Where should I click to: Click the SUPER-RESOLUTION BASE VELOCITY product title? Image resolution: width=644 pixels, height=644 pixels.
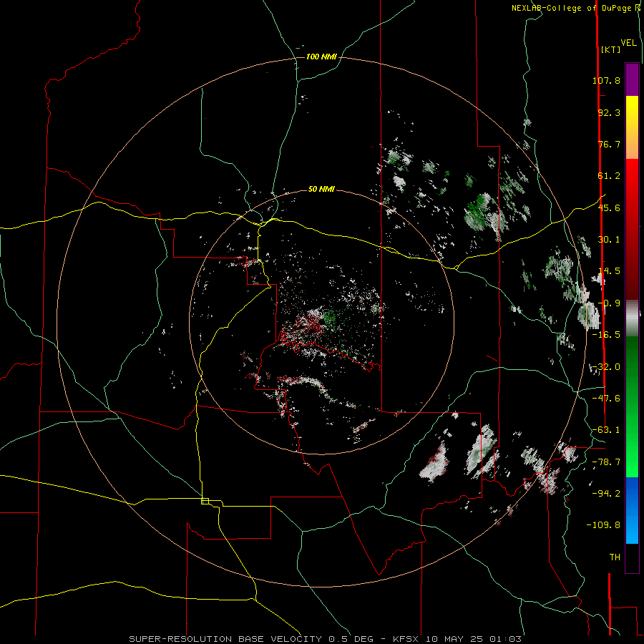click(225, 639)
